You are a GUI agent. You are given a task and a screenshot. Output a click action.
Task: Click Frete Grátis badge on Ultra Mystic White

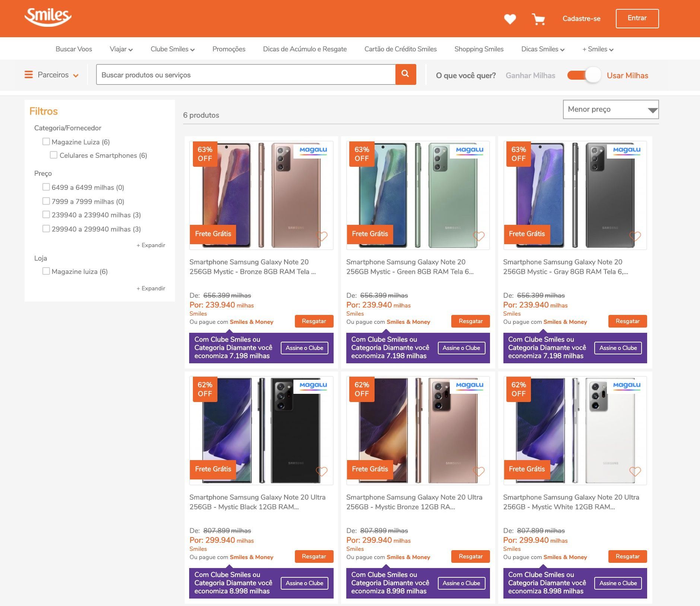point(526,469)
